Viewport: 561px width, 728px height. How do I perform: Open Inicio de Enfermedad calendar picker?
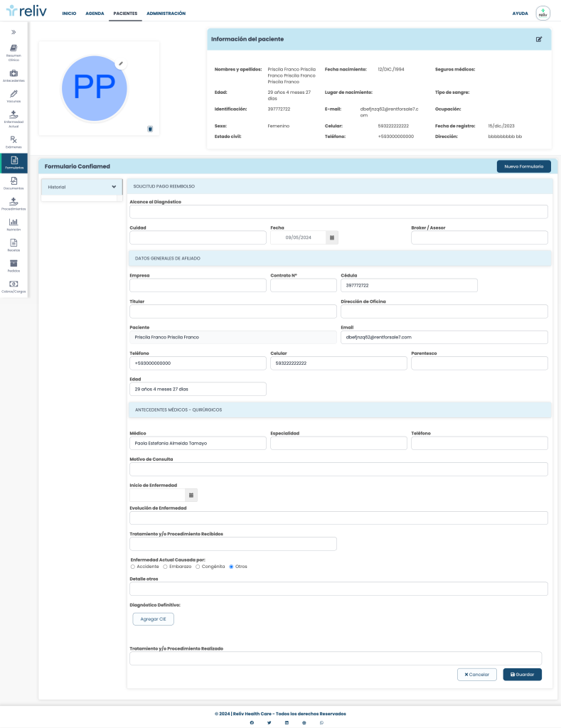pyautogui.click(x=191, y=494)
